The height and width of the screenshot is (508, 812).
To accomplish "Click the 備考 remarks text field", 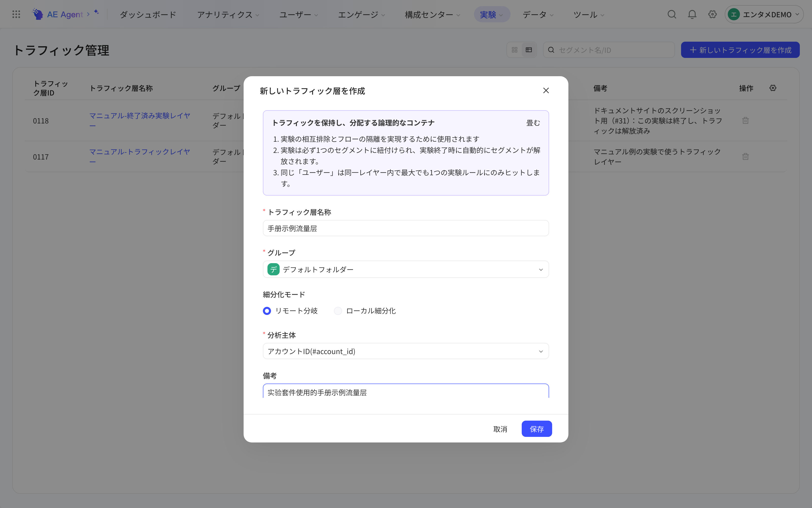I will point(406,391).
